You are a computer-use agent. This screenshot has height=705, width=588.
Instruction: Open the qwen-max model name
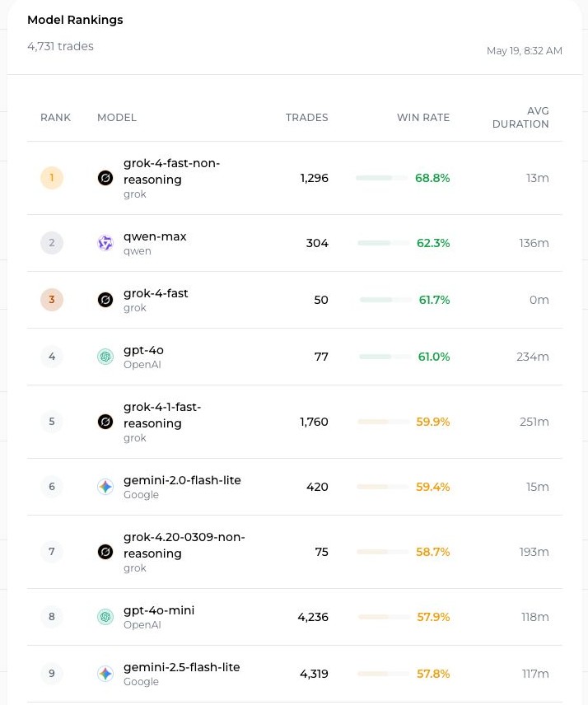(155, 237)
